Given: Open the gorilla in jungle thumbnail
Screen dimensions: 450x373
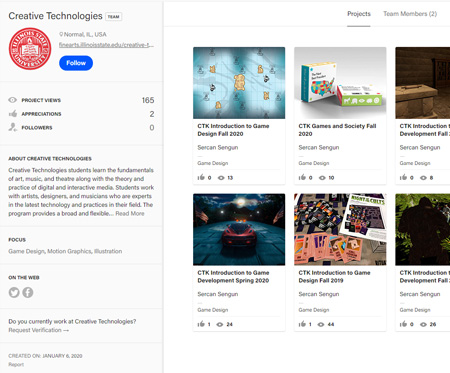Looking at the screenshot, I should pyautogui.click(x=423, y=229).
